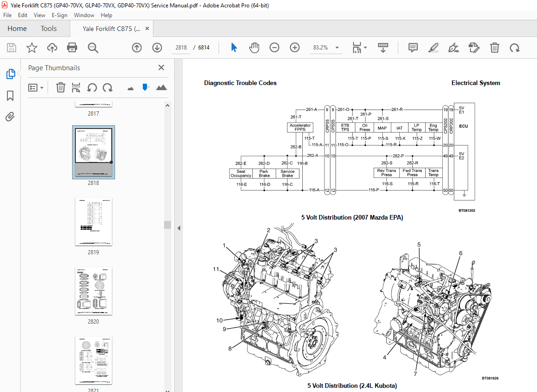This screenshot has width=537, height=392.
Task: Zoom in with the plus circle icon
Action: [x=294, y=48]
